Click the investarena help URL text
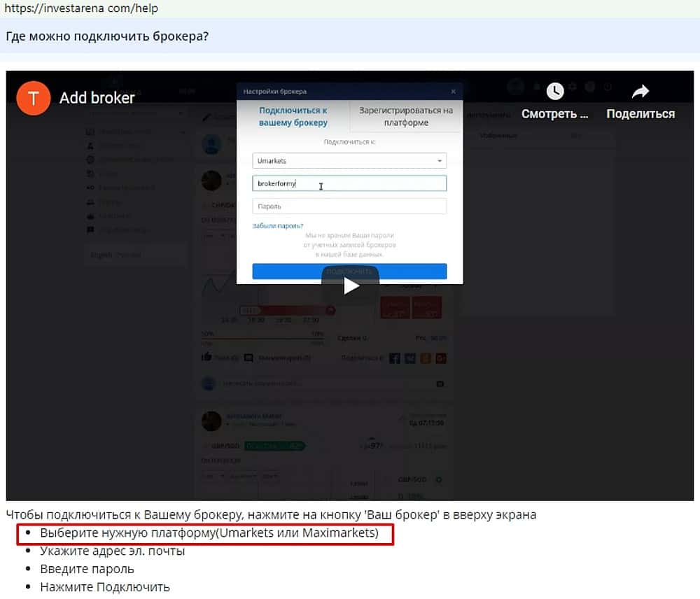Image resolution: width=700 pixels, height=599 pixels. 80,8
